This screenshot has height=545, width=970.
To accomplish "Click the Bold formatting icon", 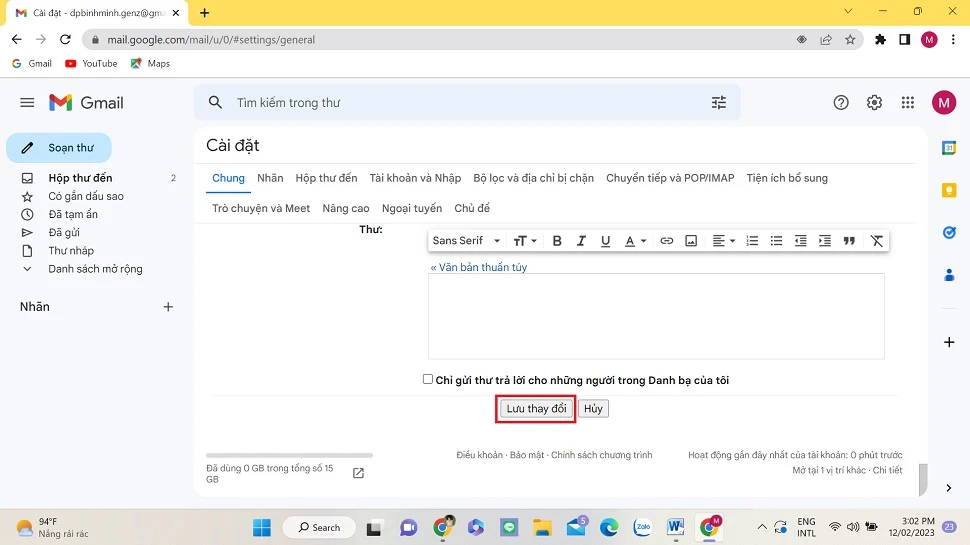I will [557, 241].
